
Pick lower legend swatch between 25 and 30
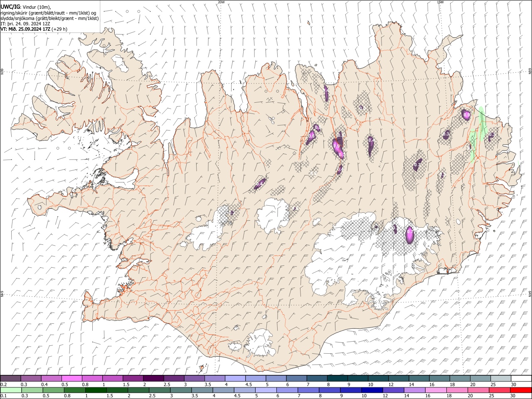[x=500, y=390]
